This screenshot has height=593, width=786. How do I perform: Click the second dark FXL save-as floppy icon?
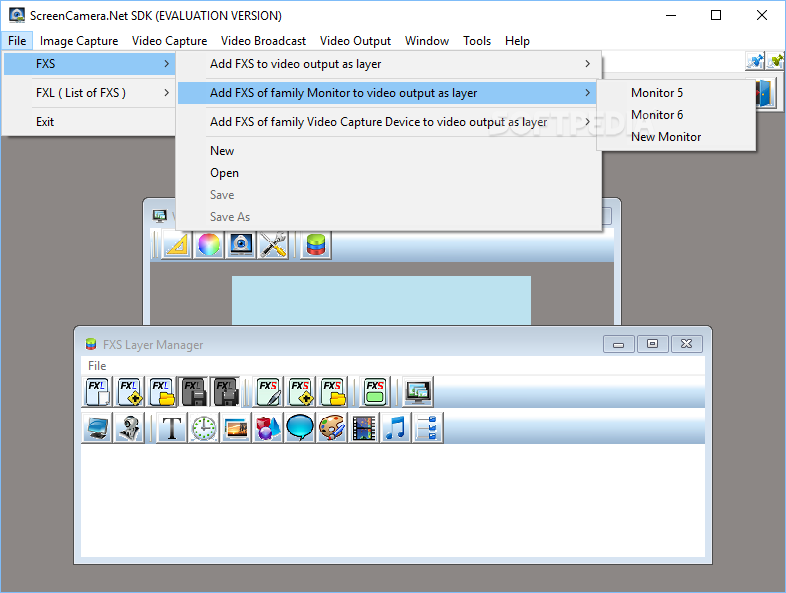(225, 391)
